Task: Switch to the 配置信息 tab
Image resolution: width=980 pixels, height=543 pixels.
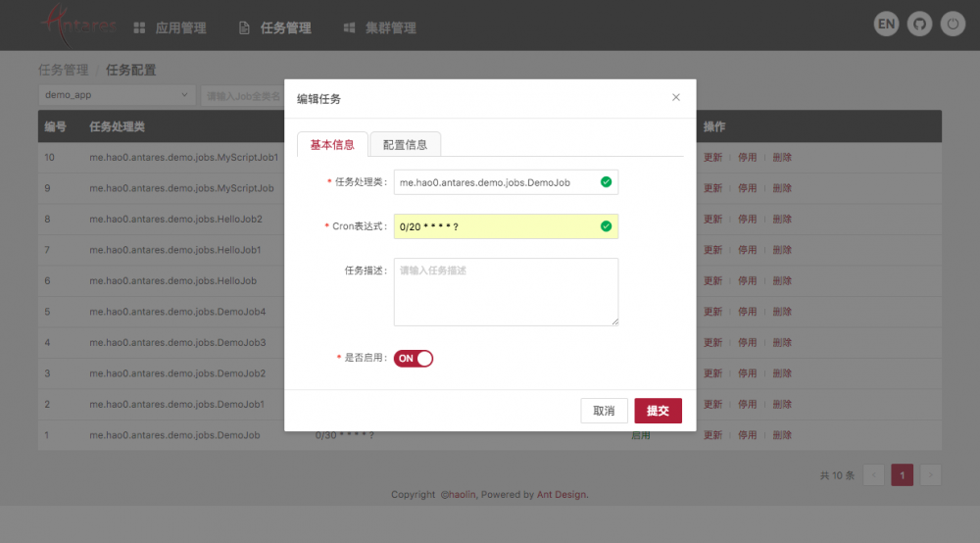Action: click(405, 144)
